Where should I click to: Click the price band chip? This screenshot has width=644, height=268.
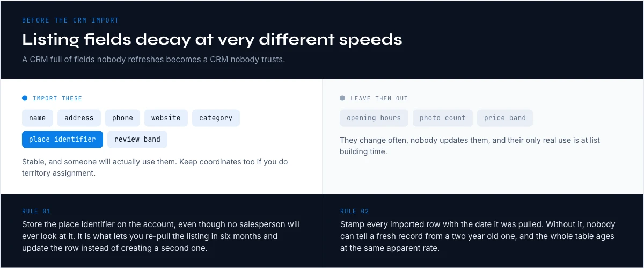click(x=505, y=118)
